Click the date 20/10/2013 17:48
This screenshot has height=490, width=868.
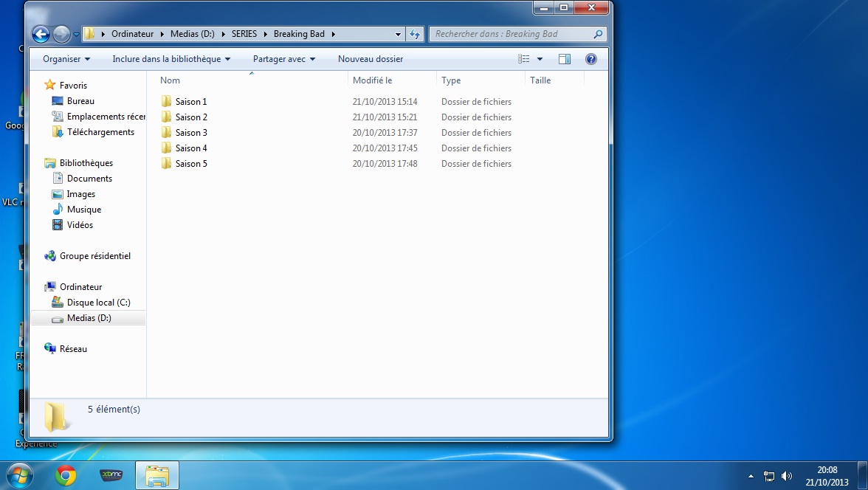[x=385, y=164]
